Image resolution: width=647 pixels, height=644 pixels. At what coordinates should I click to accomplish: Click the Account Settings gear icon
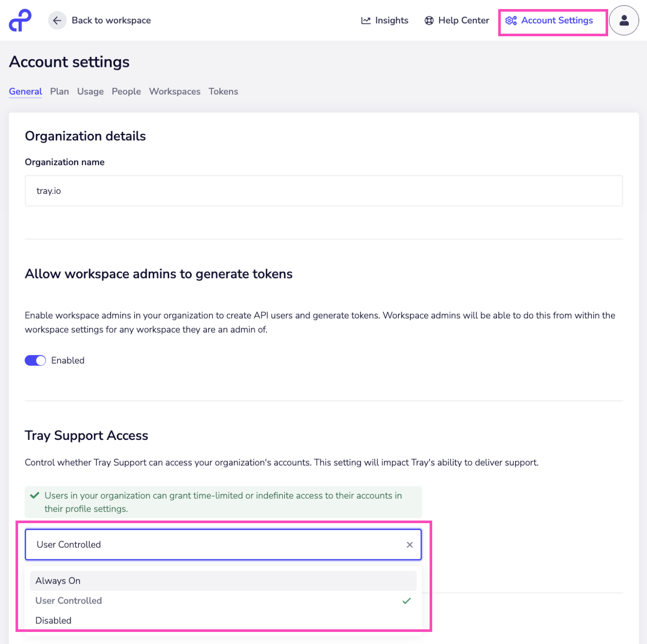(511, 20)
